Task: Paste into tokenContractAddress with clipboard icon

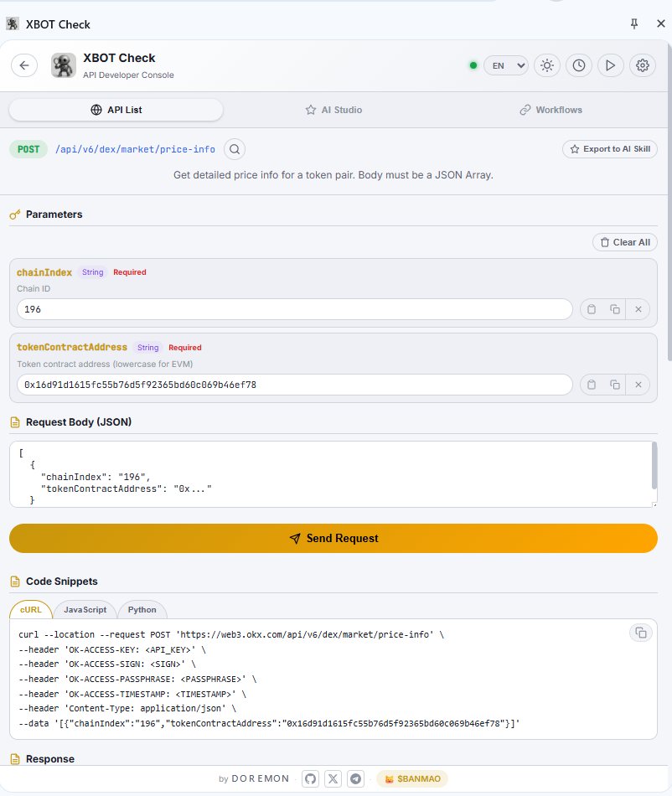Action: (x=592, y=385)
